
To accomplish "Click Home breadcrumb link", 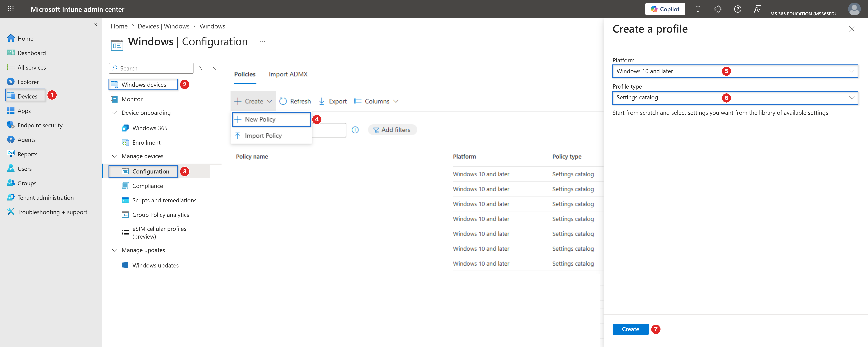I will coord(119,26).
